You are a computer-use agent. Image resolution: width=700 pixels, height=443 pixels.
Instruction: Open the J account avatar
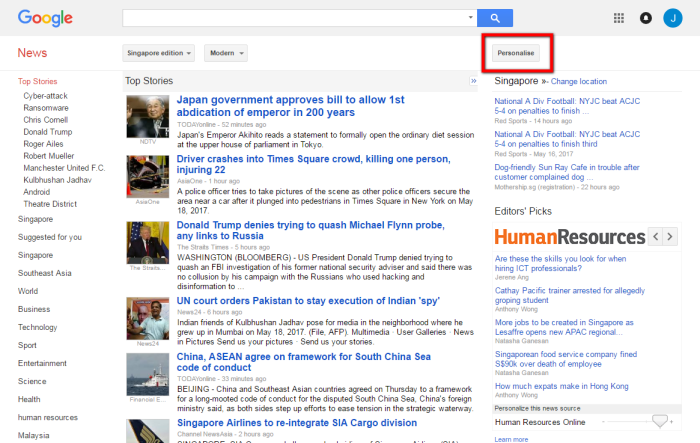tap(672, 18)
